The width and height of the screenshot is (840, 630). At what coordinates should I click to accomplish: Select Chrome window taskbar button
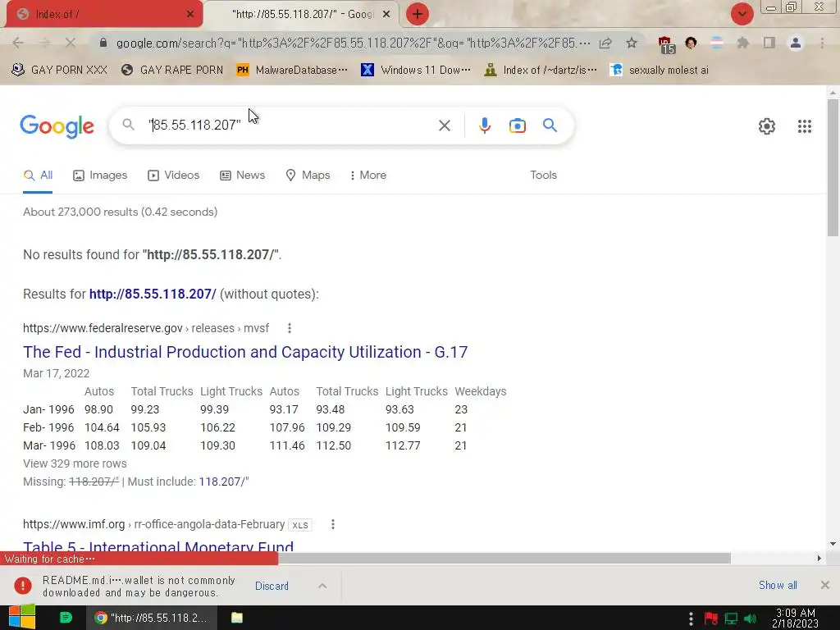(x=152, y=618)
